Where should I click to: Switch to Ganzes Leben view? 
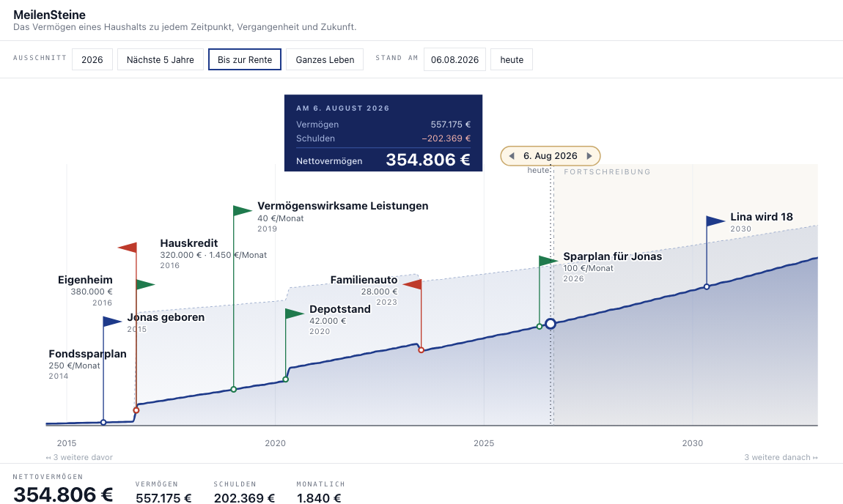pos(325,59)
